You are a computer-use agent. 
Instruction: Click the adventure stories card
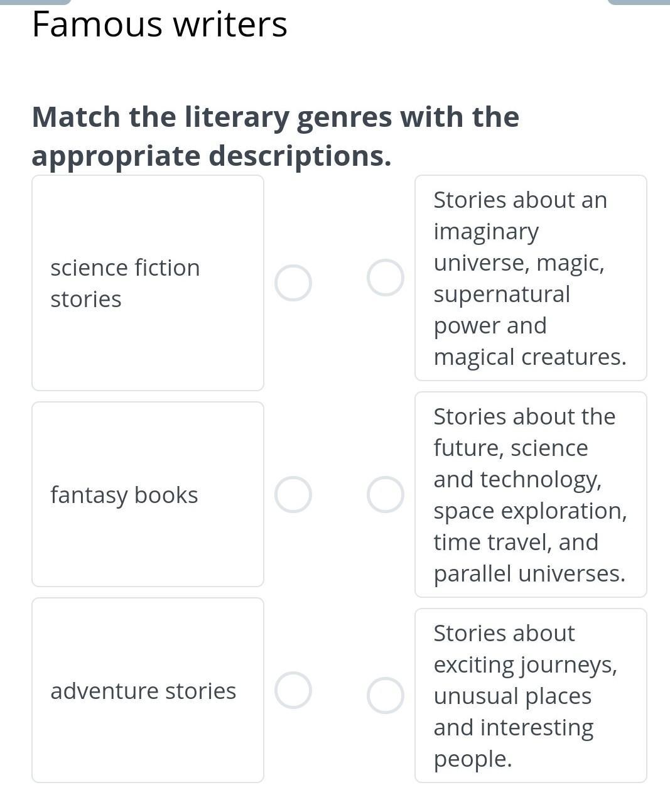click(x=148, y=690)
